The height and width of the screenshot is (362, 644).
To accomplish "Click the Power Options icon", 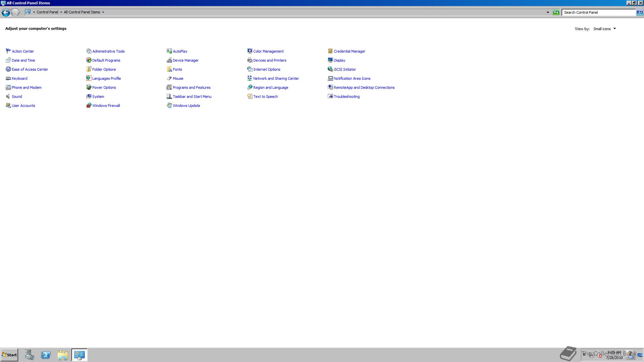I will (x=89, y=87).
